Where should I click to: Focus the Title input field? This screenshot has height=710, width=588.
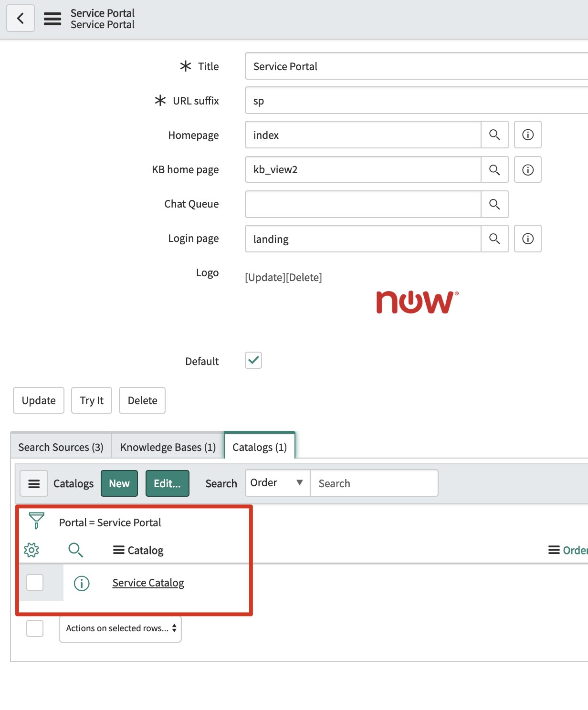[416, 66]
